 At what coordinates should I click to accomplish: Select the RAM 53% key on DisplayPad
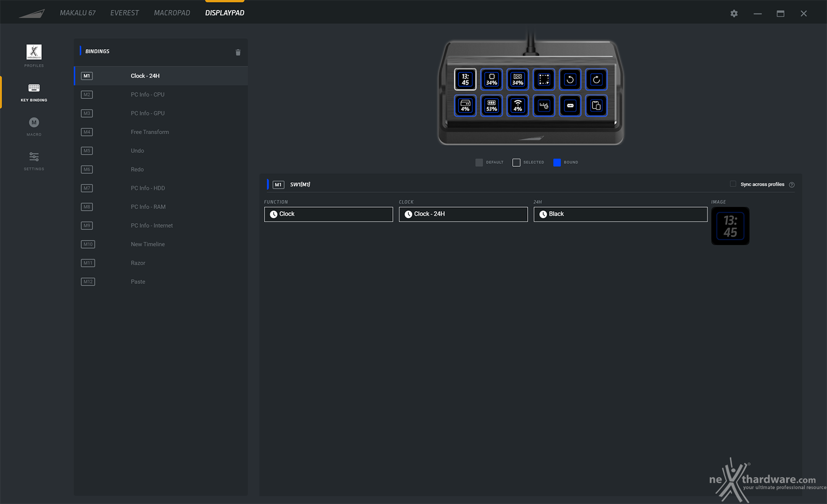(492, 105)
